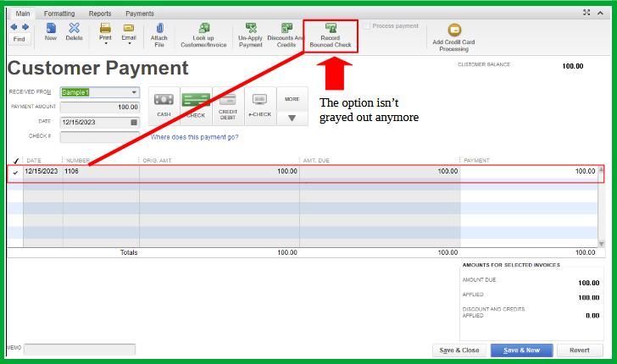Open the Email dropdown arrow
This screenshot has height=364, width=617.
[129, 43]
